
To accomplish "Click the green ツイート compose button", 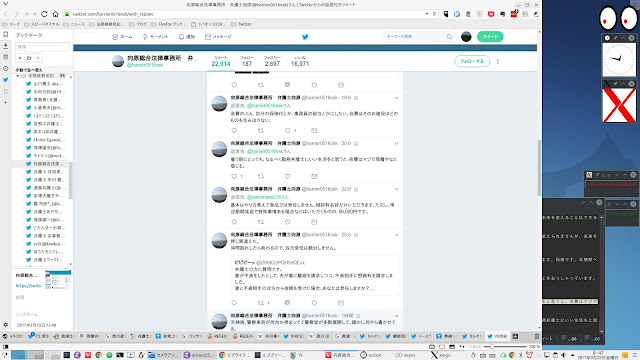I will tap(490, 37).
